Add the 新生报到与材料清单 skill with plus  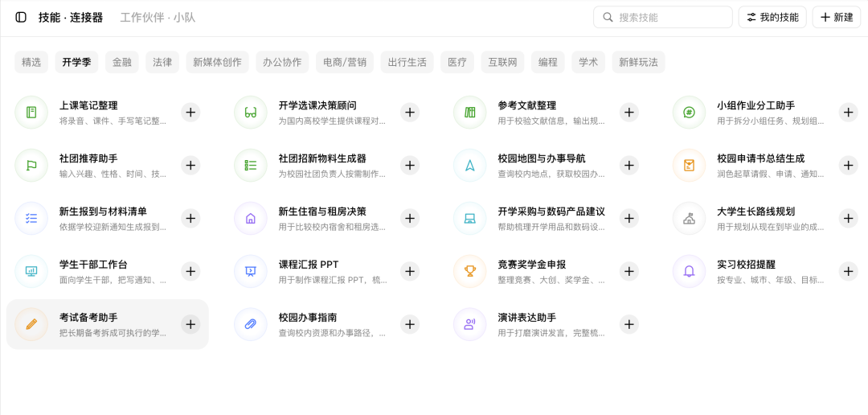(x=190, y=218)
